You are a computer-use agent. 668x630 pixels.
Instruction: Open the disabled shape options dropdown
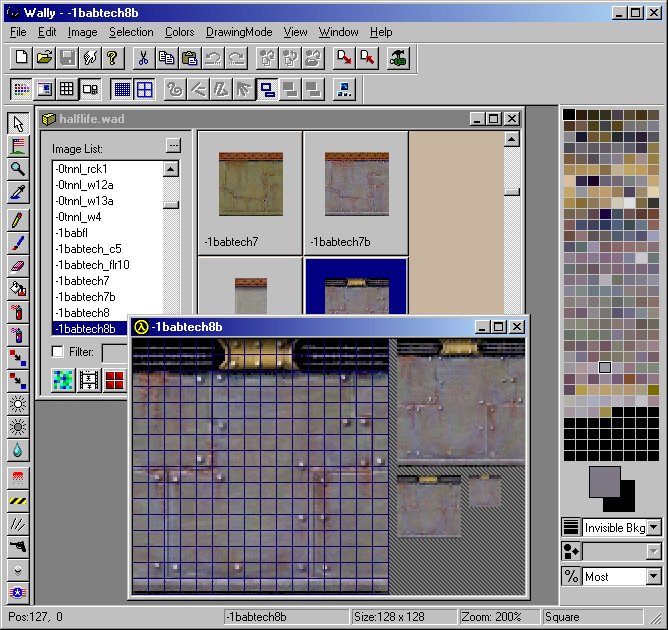654,552
